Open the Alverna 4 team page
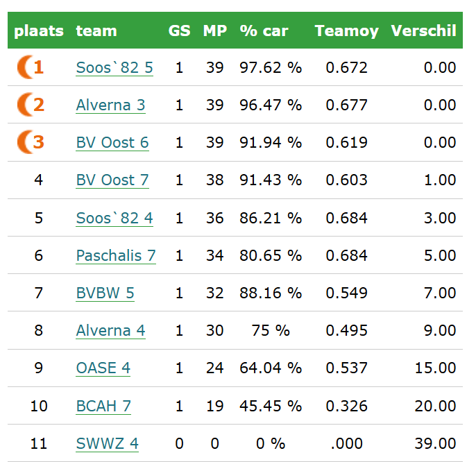Image resolution: width=476 pixels, height=462 pixels. point(110,331)
